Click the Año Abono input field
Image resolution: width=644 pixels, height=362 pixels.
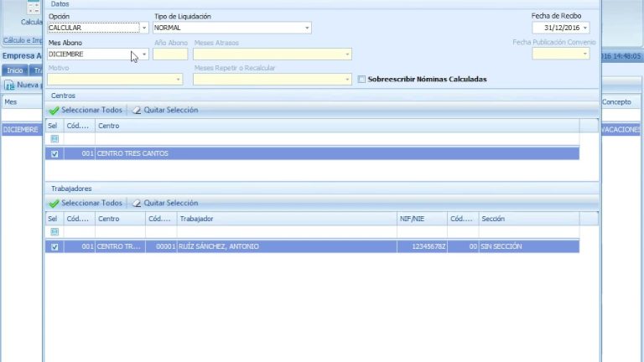[169, 54]
